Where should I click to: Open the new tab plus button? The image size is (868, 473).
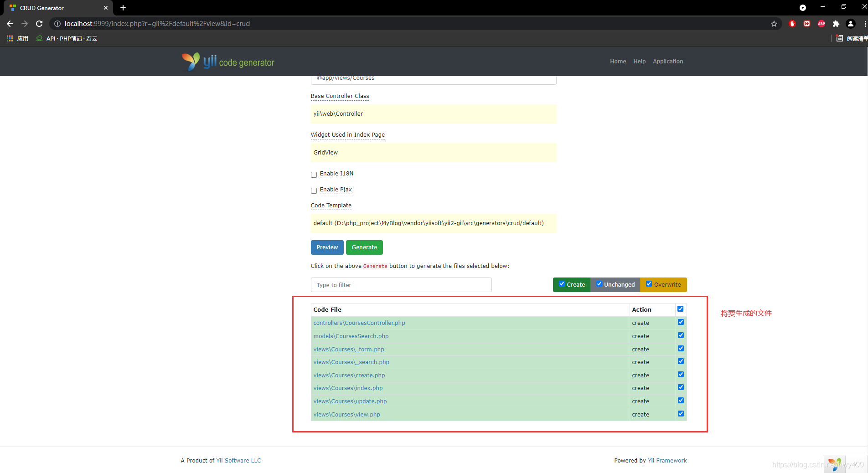123,8
